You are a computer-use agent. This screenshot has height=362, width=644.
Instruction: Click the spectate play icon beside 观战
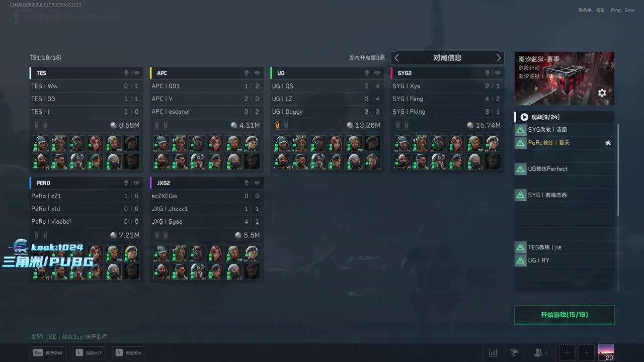tap(524, 117)
